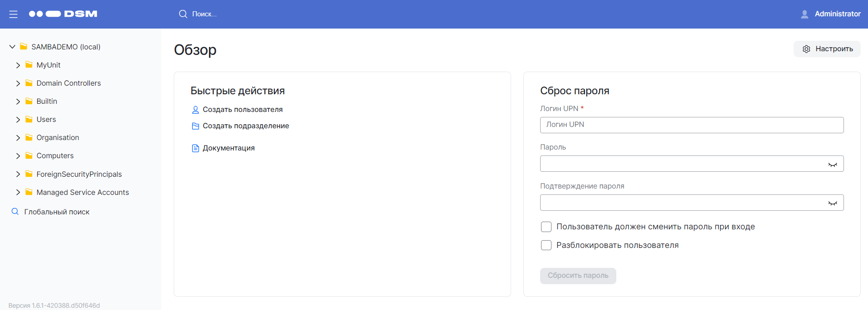
Task: Click the create user person icon
Action: (195, 110)
